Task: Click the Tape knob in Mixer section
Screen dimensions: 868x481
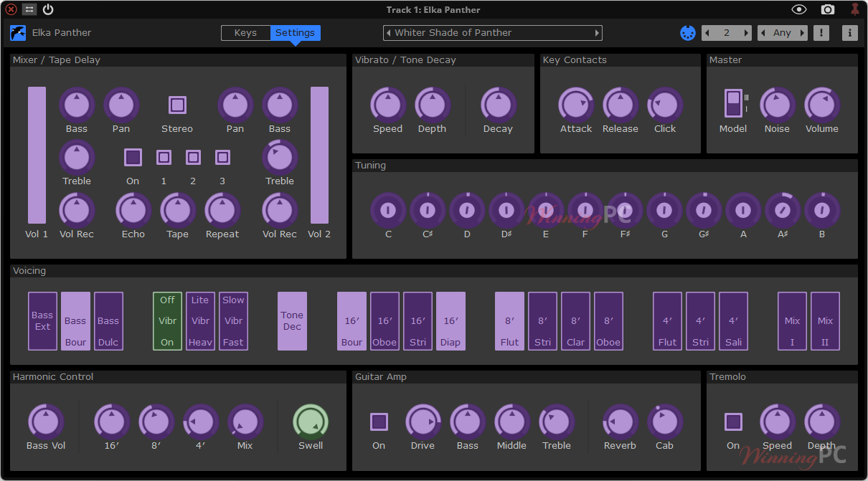Action: point(178,210)
